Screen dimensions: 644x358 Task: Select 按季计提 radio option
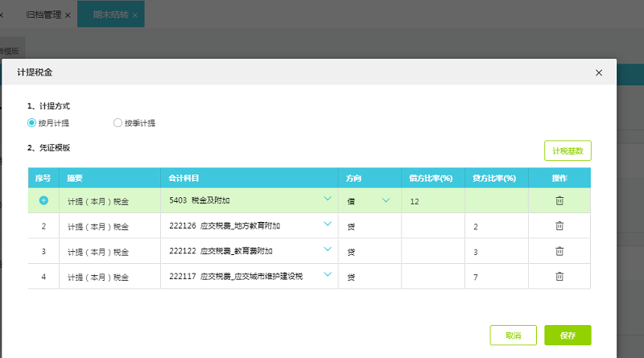[x=118, y=123]
